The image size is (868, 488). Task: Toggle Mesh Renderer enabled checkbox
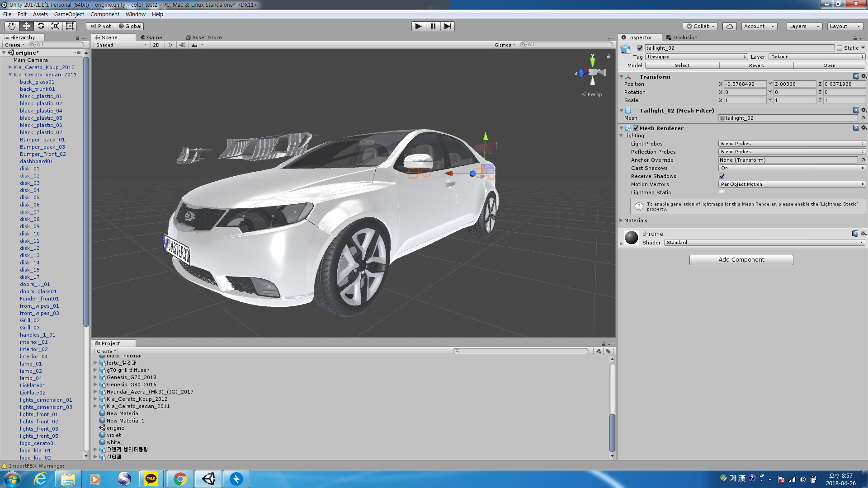coord(636,128)
